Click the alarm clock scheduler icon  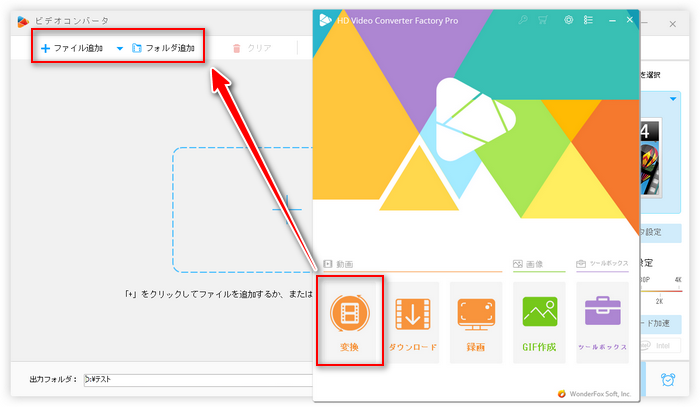[x=668, y=379]
